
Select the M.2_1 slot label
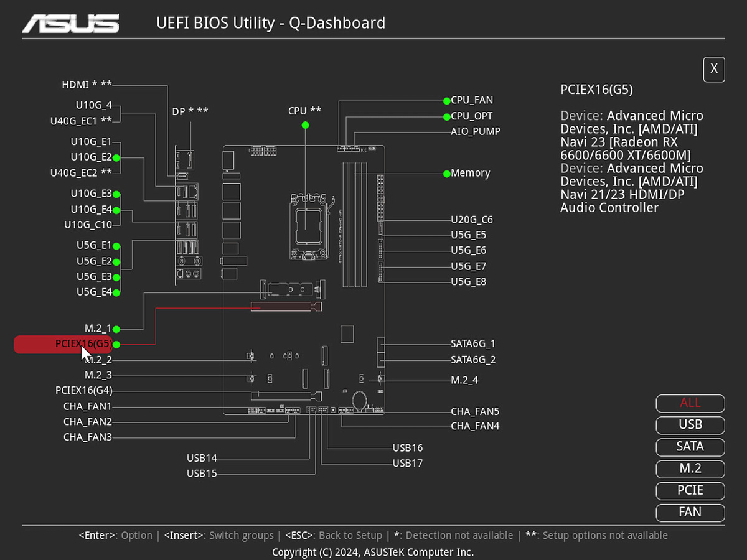98,328
